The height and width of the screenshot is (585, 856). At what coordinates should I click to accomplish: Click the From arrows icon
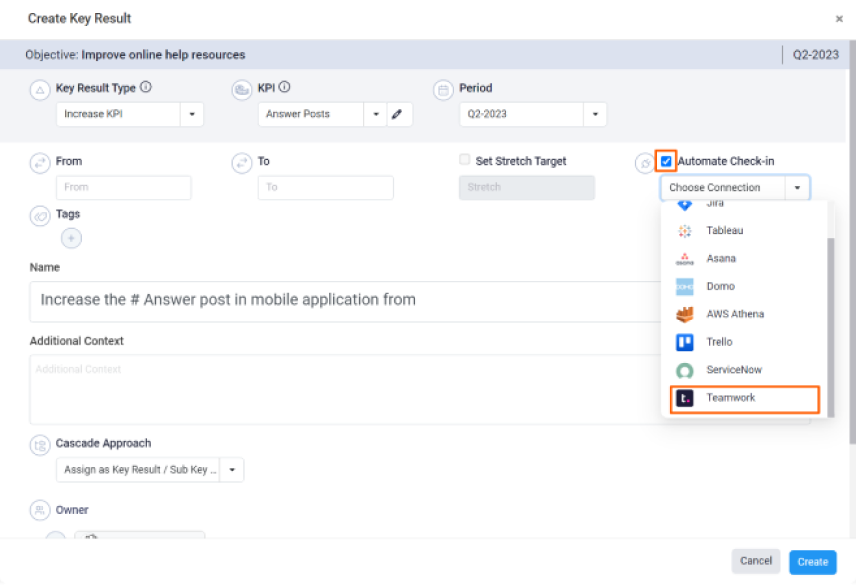tap(40, 163)
